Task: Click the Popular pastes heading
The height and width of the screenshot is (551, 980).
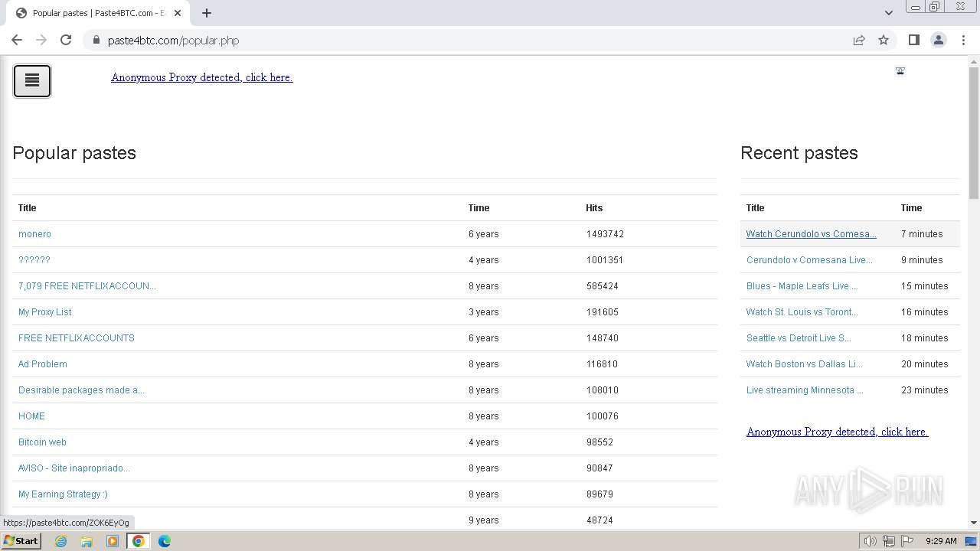Action: point(74,153)
